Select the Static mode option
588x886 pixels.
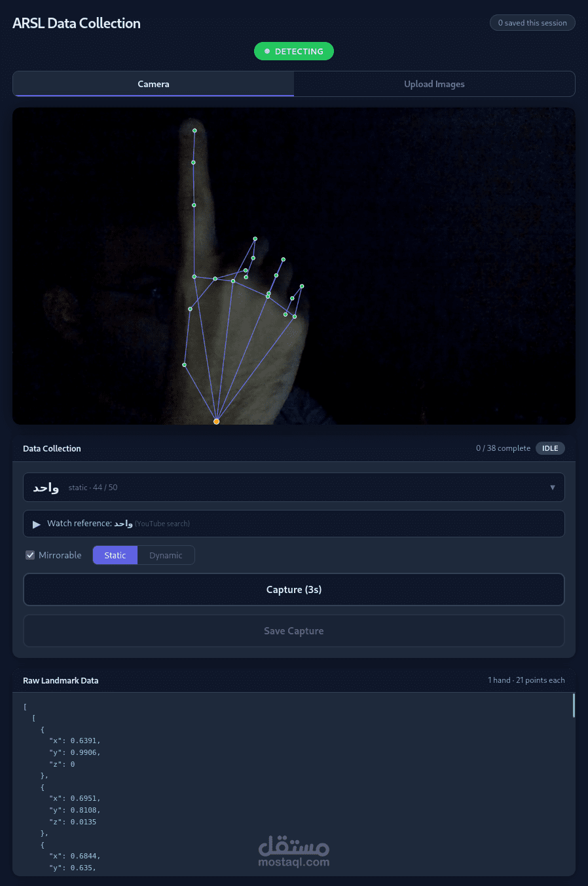coord(115,555)
